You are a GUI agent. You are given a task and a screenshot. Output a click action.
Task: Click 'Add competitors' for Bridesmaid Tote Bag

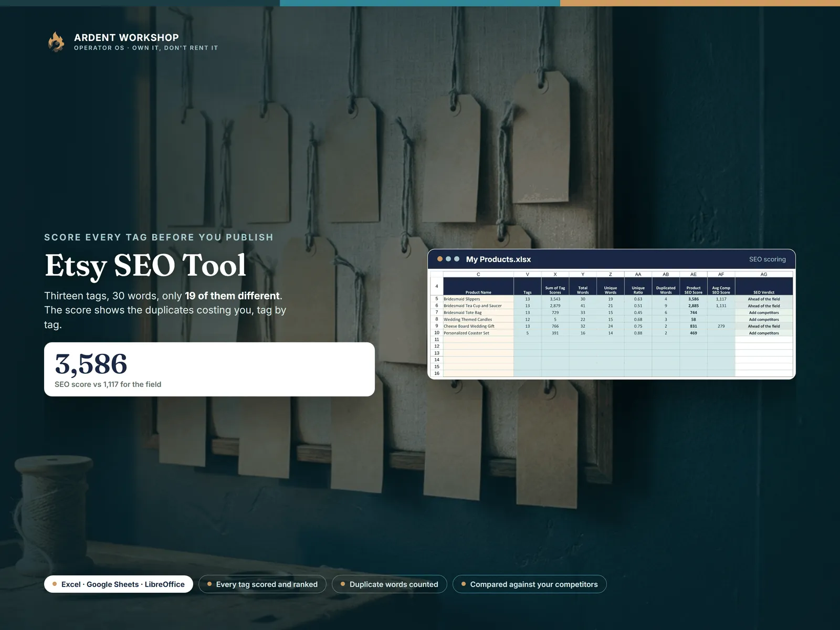click(x=764, y=313)
